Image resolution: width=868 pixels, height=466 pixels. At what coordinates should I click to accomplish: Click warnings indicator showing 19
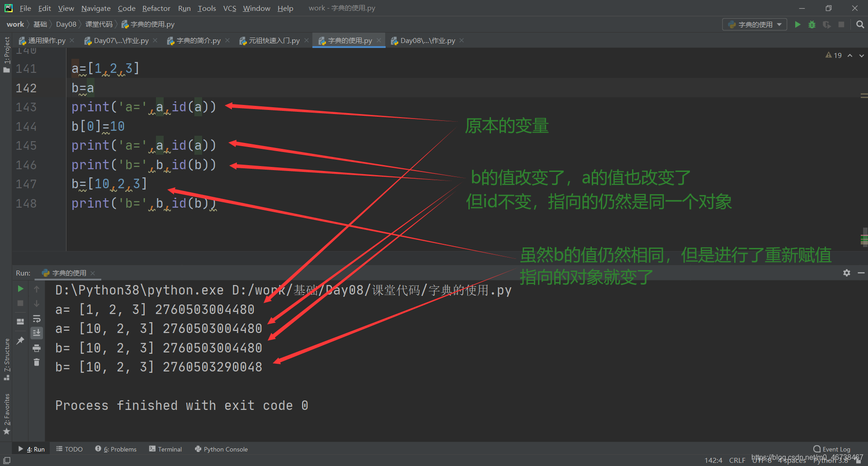[x=834, y=55]
